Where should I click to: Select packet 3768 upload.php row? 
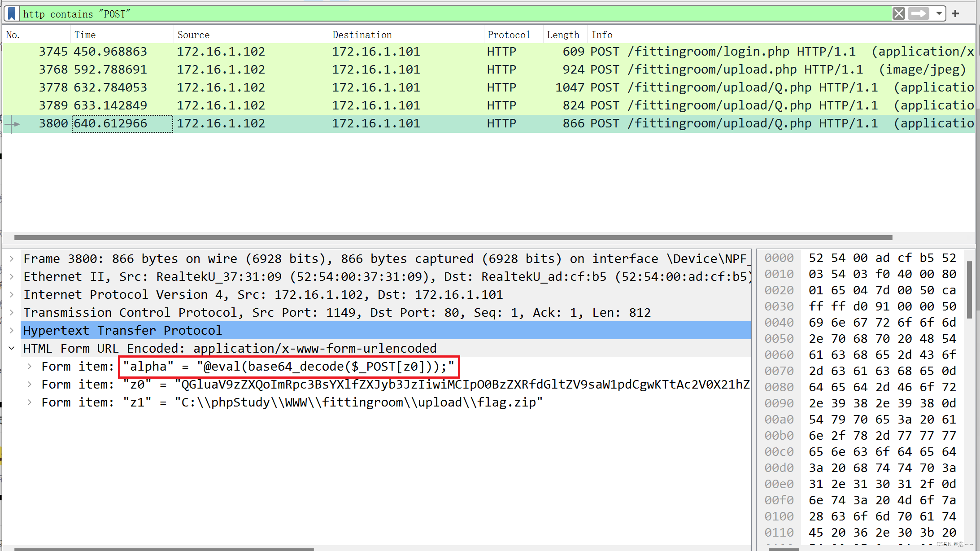[x=359, y=70]
